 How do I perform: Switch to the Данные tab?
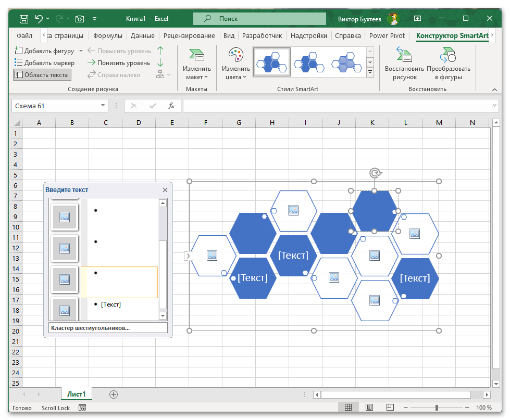(x=142, y=36)
